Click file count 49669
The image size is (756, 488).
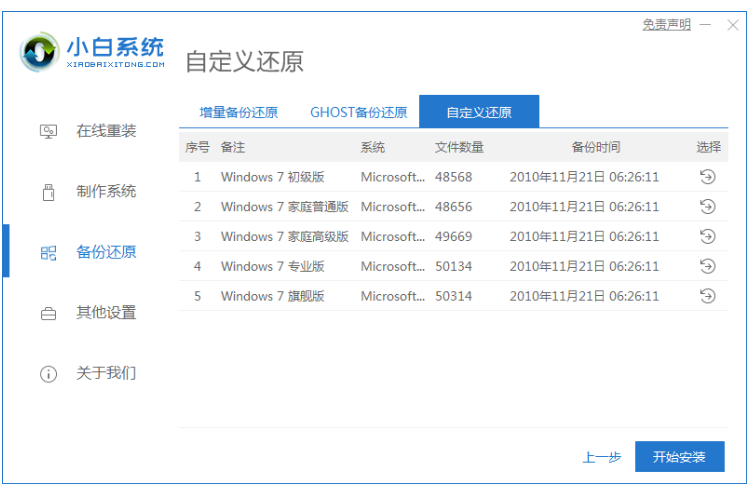click(453, 237)
